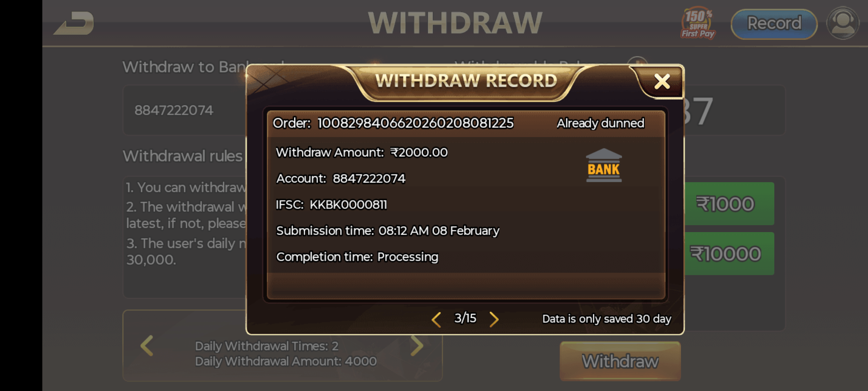Tap the back arrow icon
This screenshot has width=868, height=391.
(74, 23)
